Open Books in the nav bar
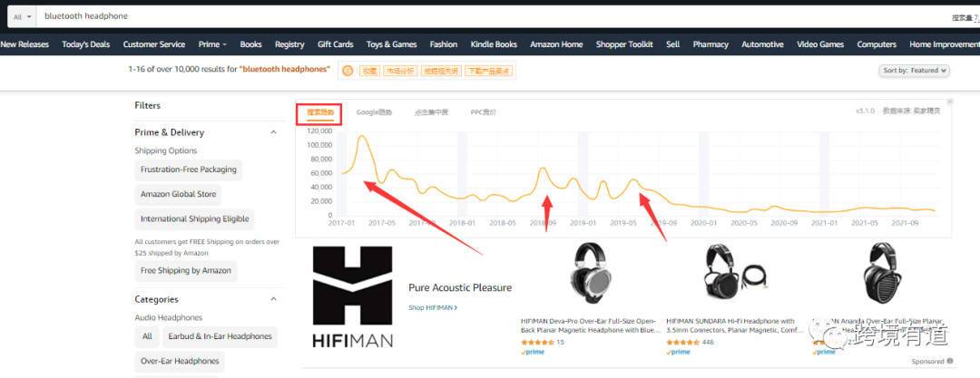980x378 pixels. tap(250, 44)
